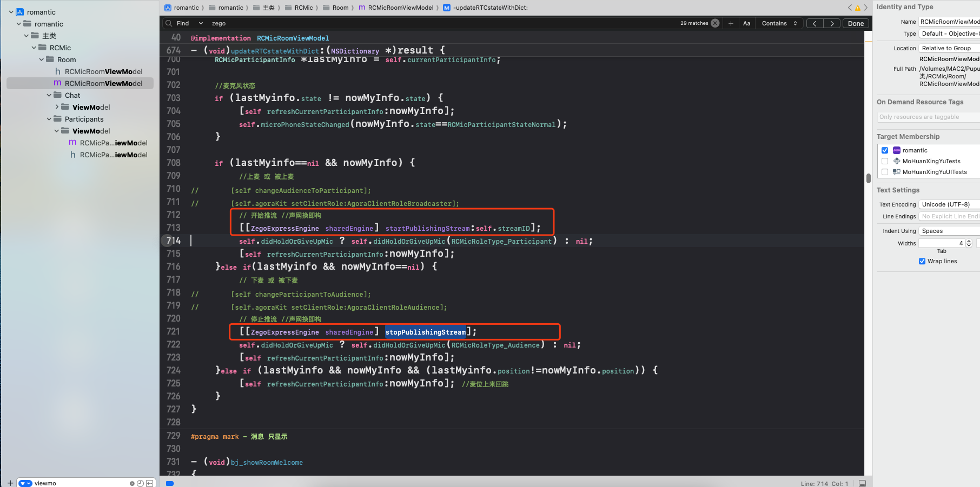This screenshot has width=980, height=487.
Task: Click the Room breadcrumb in jump bar
Action: tap(340, 8)
